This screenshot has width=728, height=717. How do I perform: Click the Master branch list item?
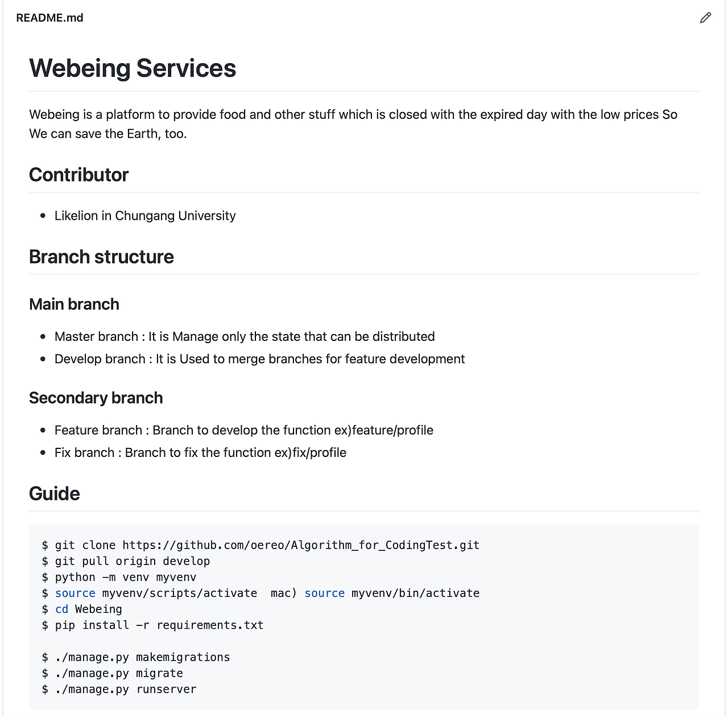[245, 336]
